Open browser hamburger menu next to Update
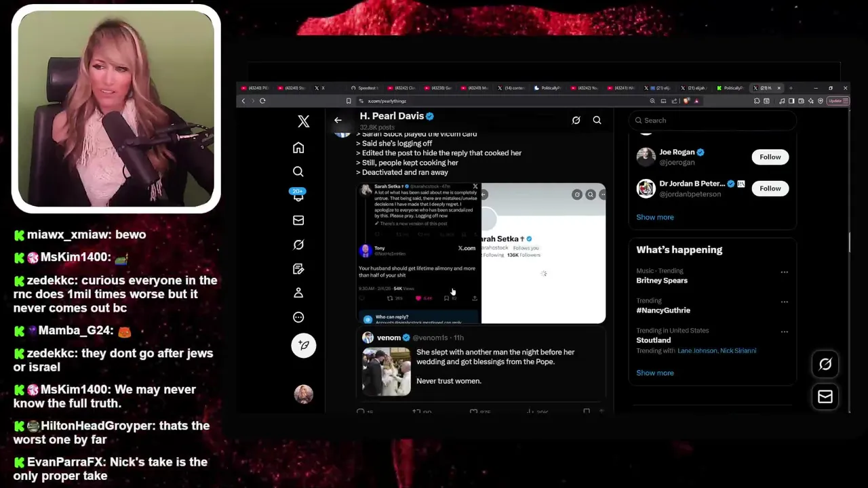Screen dimensions: 868x488 point(846,101)
